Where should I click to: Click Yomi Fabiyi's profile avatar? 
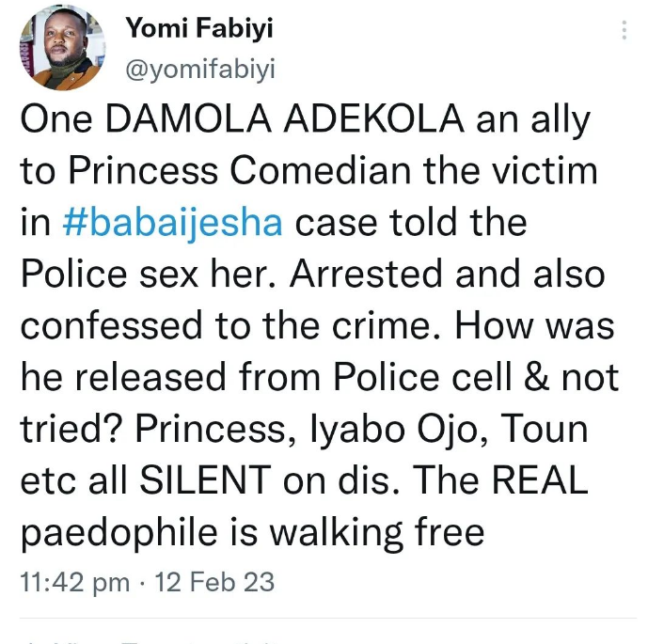58,47
